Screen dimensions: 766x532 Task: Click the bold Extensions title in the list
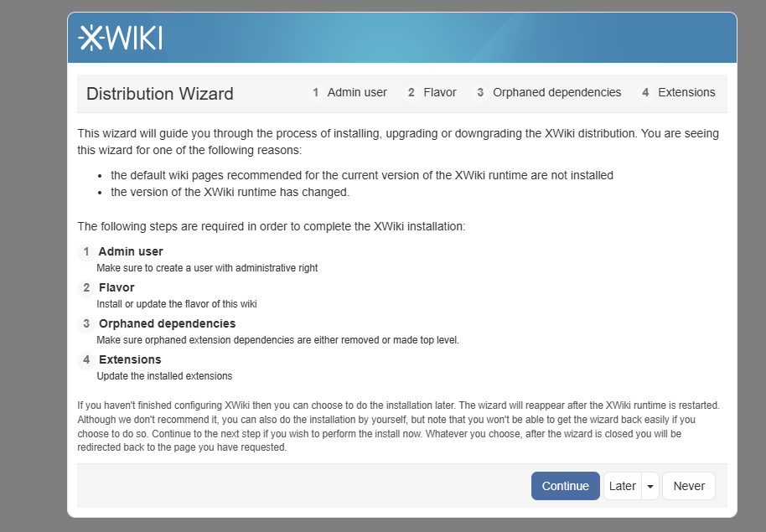(130, 359)
